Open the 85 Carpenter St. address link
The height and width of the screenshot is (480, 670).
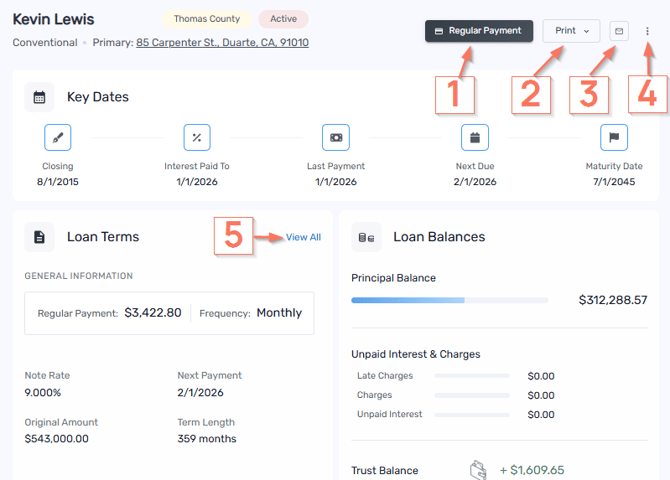point(222,43)
